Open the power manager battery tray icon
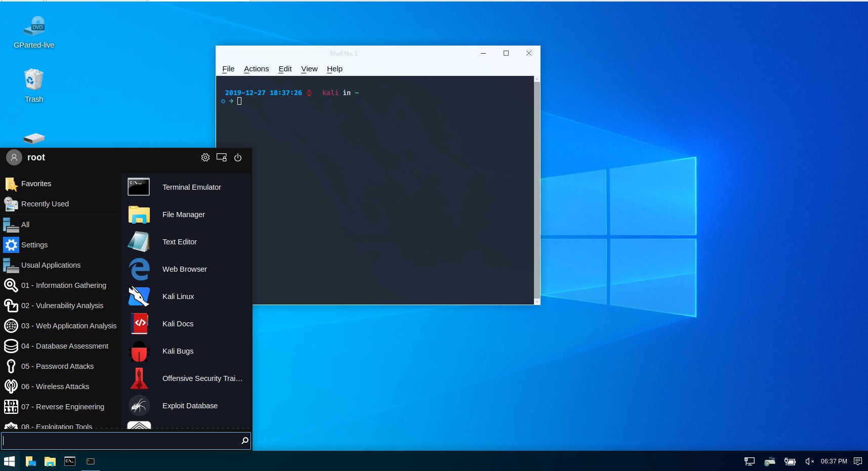Viewport: 868px width, 471px height. 790,461
